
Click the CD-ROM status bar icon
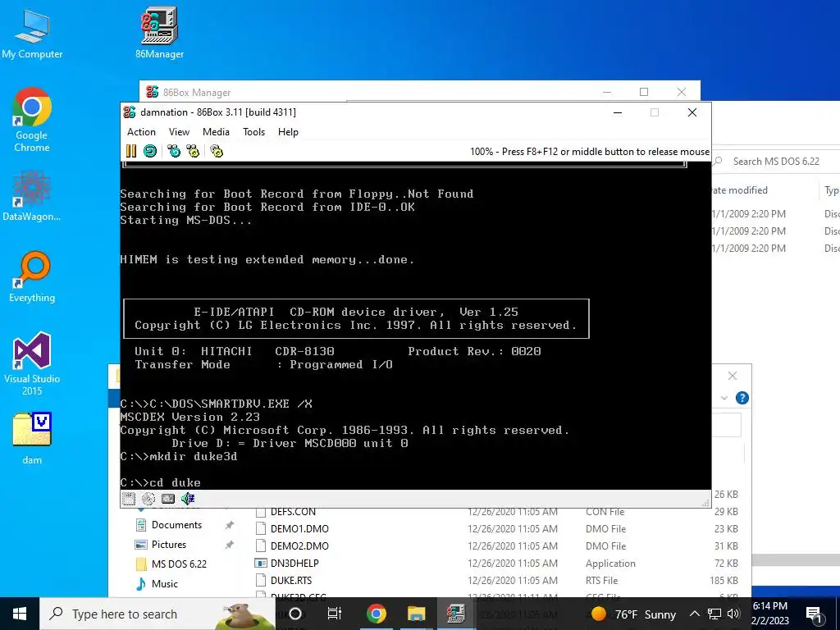[148, 499]
